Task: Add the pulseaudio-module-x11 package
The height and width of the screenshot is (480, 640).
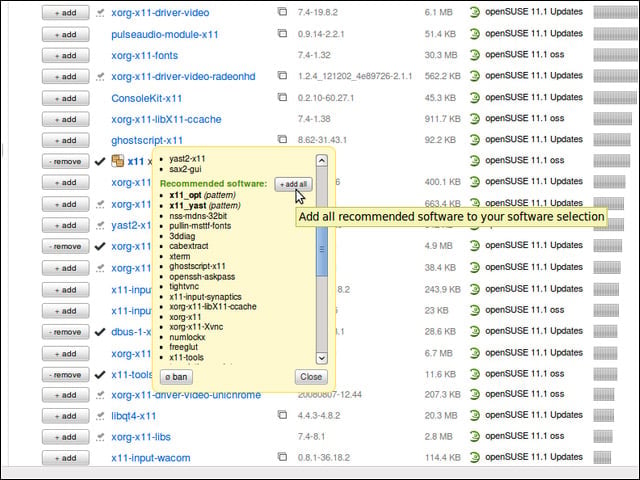Action: click(x=65, y=34)
